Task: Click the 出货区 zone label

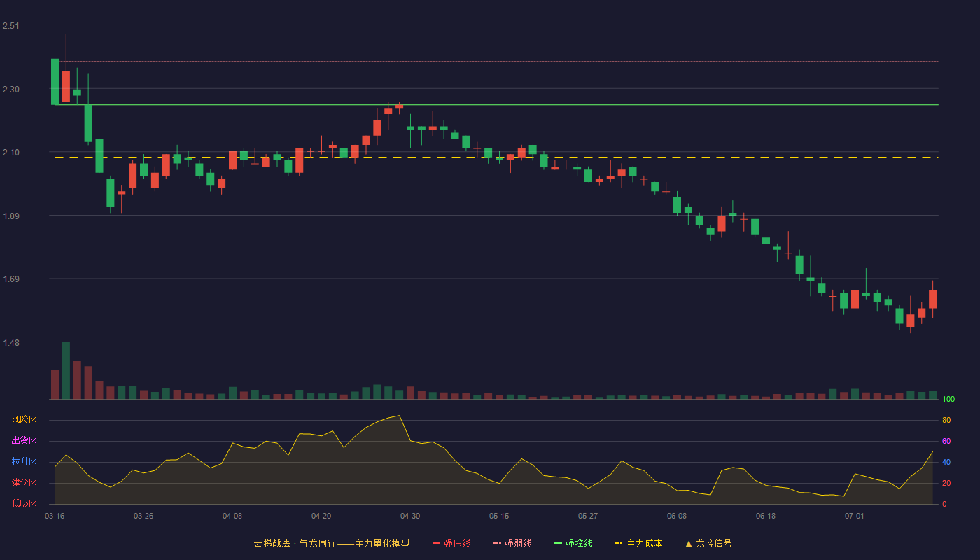Action: pyautogui.click(x=24, y=441)
